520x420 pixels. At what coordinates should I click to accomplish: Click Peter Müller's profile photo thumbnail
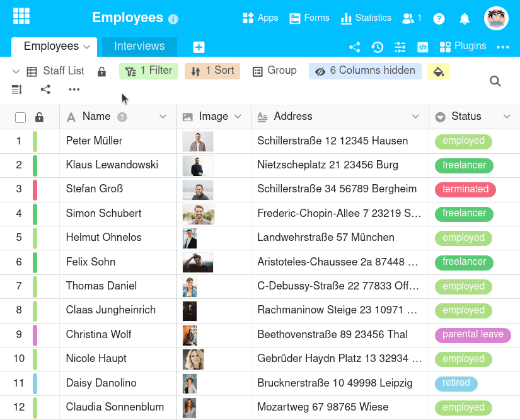coord(198,141)
